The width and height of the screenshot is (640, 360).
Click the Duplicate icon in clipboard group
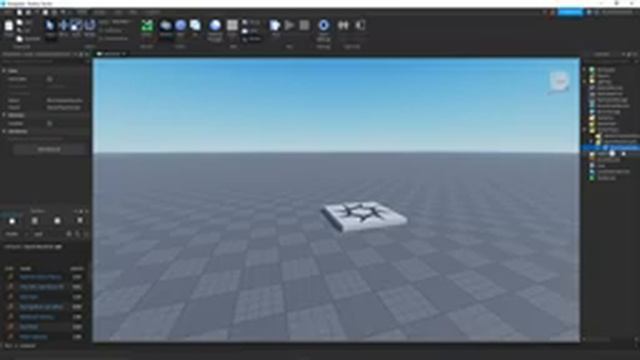[20, 39]
